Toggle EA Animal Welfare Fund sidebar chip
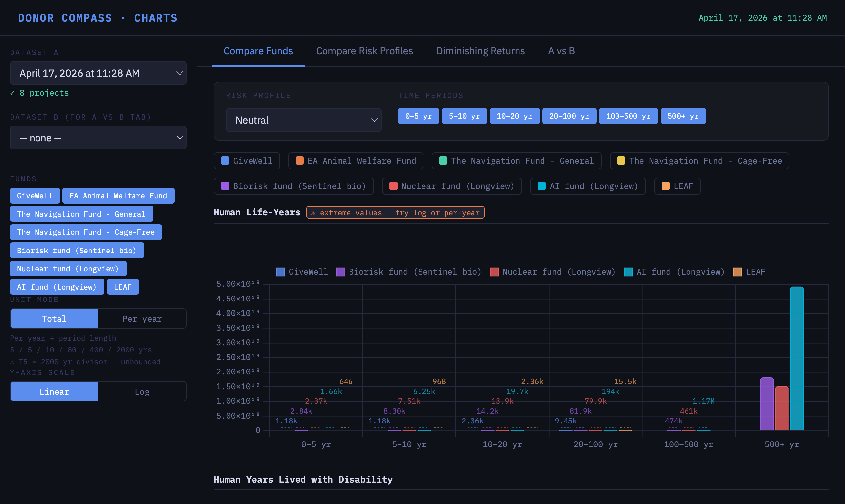Screen dimensions: 845x504 click(118, 196)
